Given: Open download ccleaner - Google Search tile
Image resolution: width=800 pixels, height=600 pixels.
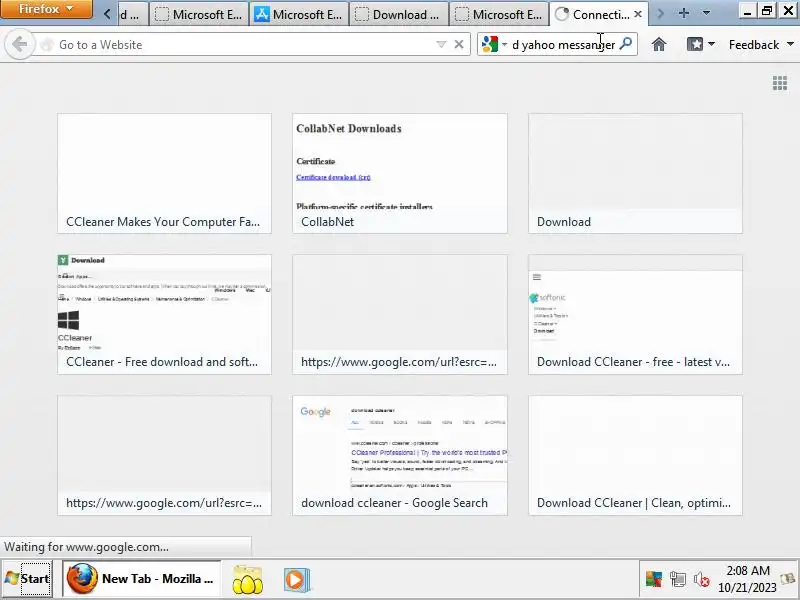Looking at the screenshot, I should (400, 455).
